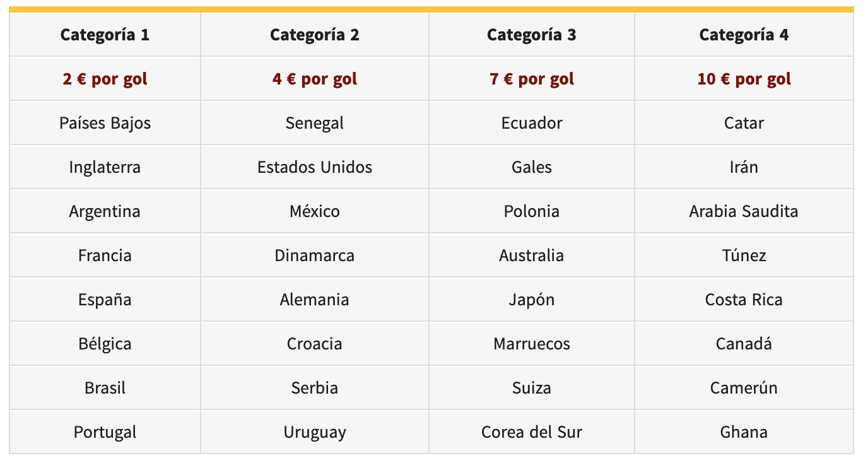Select the Categoría 4 header cell
This screenshot has height=463, width=868.
744,35
